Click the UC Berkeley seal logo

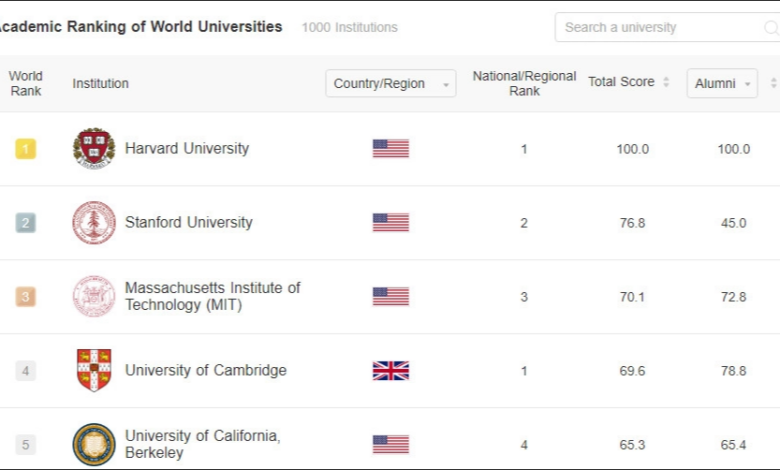click(94, 444)
